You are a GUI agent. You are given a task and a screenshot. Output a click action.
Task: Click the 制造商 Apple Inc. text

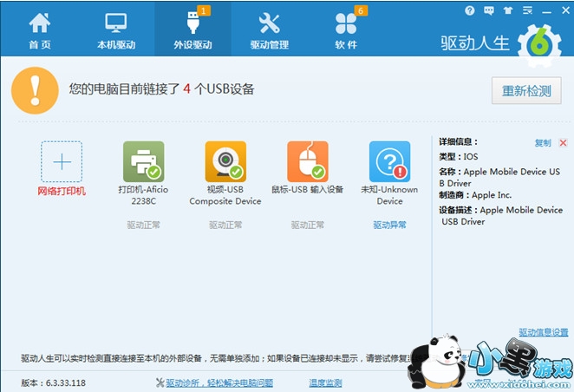click(x=475, y=195)
